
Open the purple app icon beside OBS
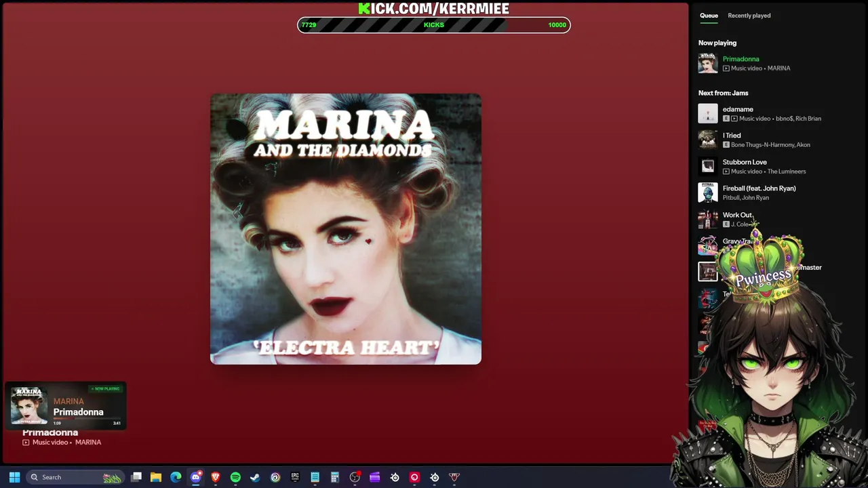point(374,477)
